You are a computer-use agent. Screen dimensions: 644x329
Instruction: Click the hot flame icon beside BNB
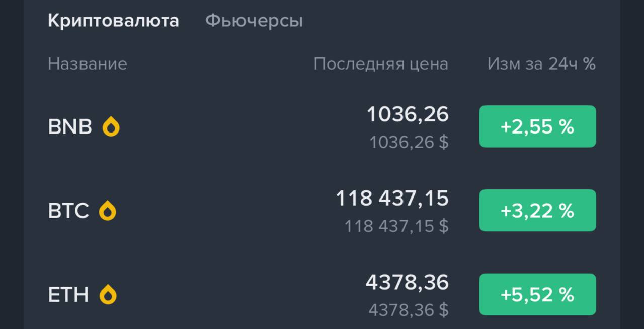[x=111, y=127]
